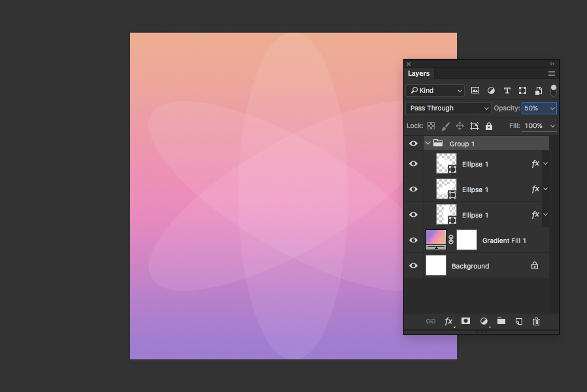Open the Pass Through blend mode dropdown
587x392 pixels.
click(448, 108)
